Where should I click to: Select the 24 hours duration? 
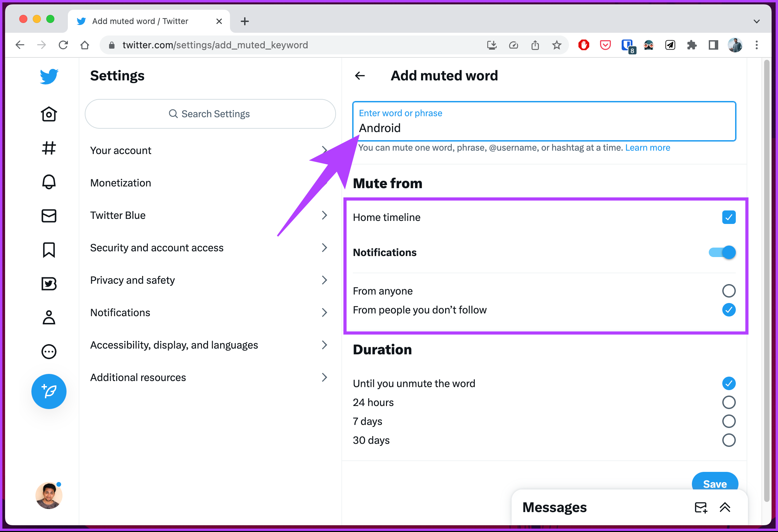(729, 402)
